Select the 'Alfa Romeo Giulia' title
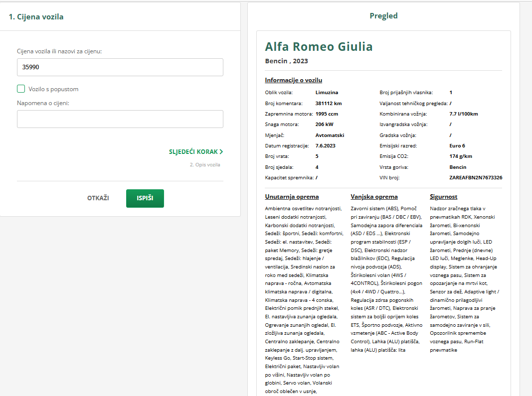 click(319, 46)
